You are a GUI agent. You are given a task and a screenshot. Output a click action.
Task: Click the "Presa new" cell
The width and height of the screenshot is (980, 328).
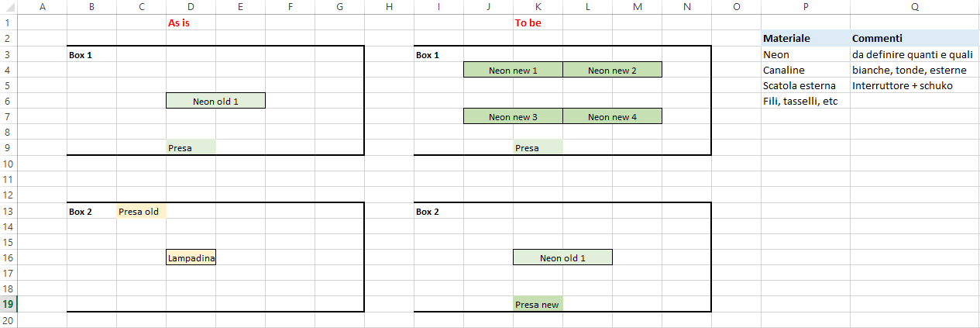538,305
